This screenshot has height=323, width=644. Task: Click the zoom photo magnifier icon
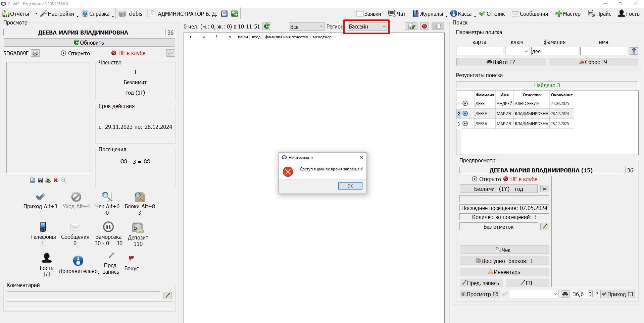(x=63, y=180)
